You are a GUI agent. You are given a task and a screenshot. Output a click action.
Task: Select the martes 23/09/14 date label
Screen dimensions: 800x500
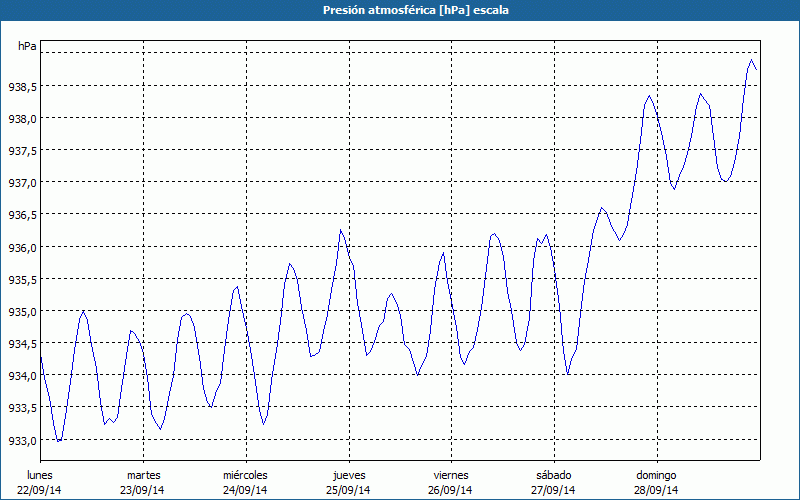click(143, 482)
